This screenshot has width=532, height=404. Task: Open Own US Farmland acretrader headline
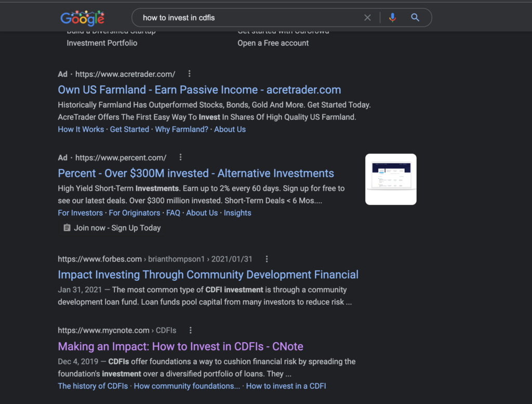(199, 90)
